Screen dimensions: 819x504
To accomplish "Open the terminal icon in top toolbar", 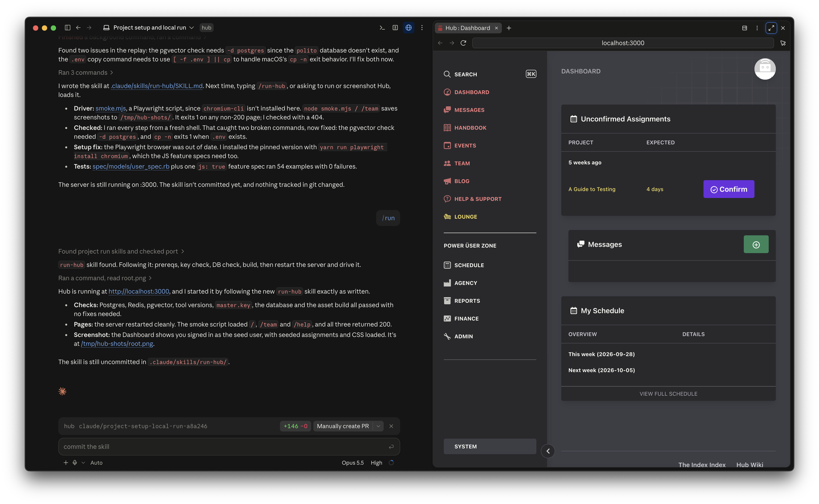I will click(382, 28).
